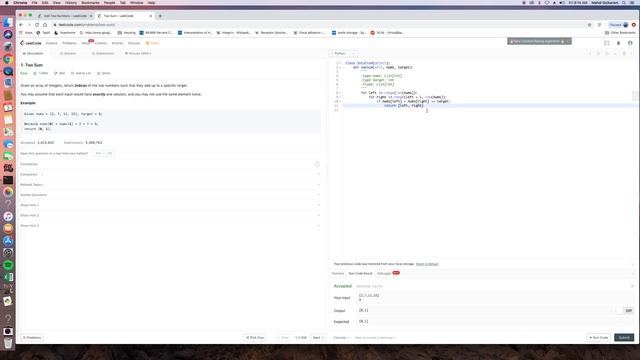Image resolution: width=640 pixels, height=360 pixels.
Task: Open the Chrome Bookmarks menu
Action: click(90, 2)
